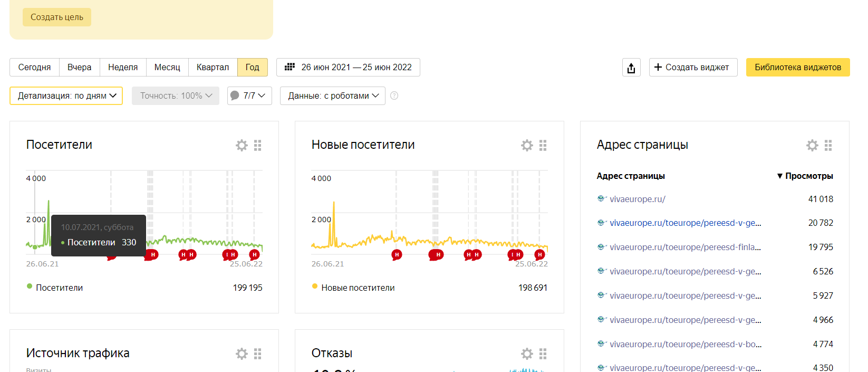Click the Создать виджет button
868x372 pixels.
693,68
